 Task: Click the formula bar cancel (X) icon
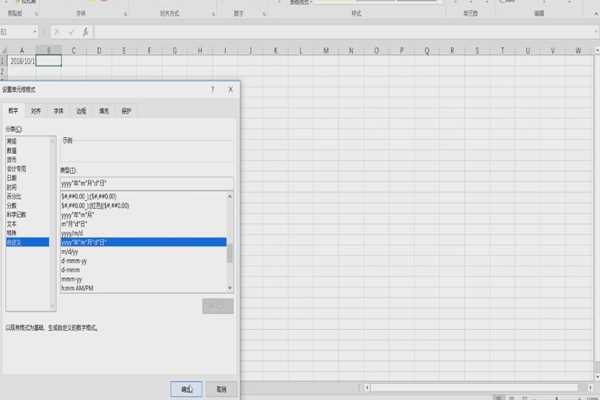[x=58, y=32]
